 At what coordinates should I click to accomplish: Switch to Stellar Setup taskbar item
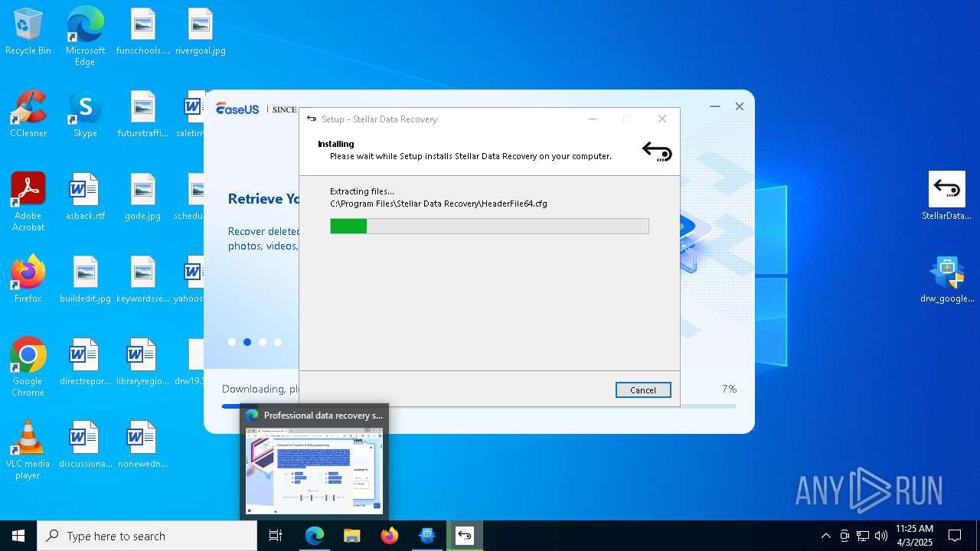pos(465,536)
